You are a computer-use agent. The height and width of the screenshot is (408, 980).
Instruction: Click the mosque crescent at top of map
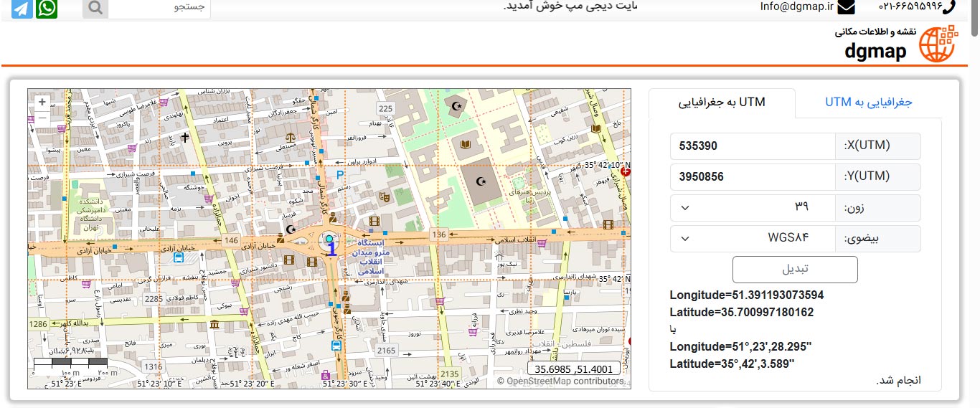(x=456, y=106)
